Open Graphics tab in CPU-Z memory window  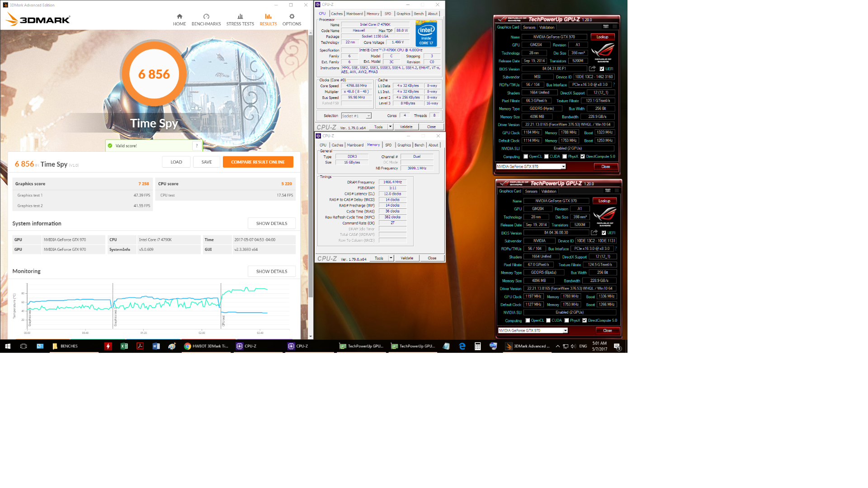404,145
